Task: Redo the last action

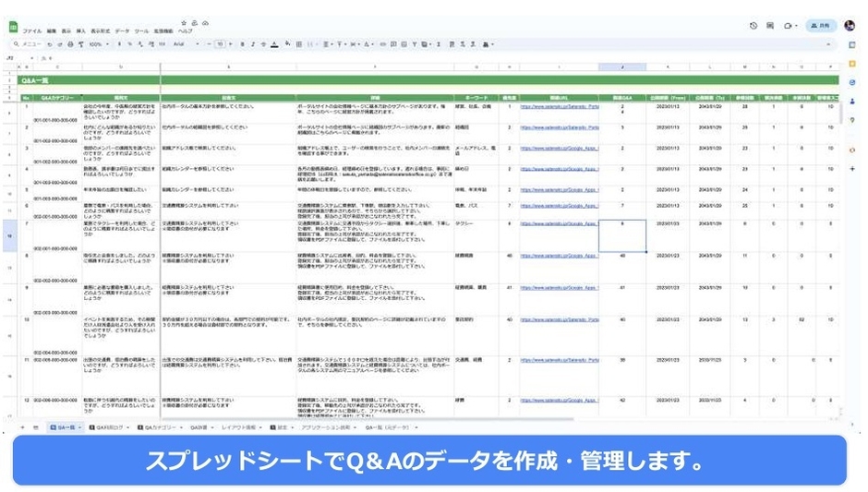Action: 60,44
